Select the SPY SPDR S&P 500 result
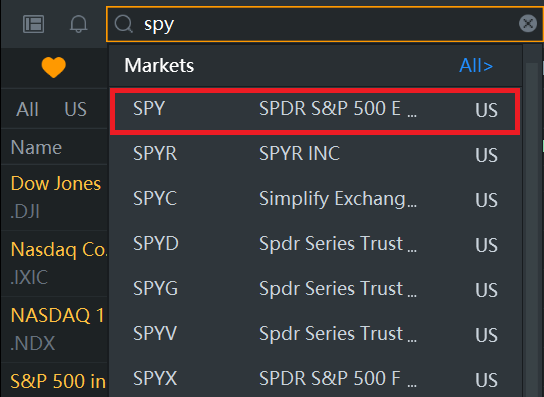 coord(315,111)
